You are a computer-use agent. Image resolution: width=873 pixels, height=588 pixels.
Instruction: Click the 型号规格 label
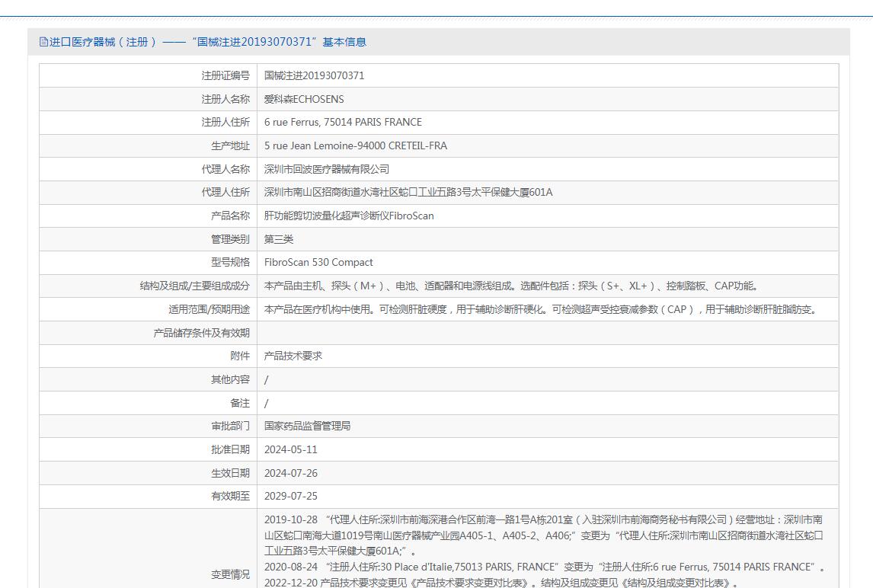(231, 263)
